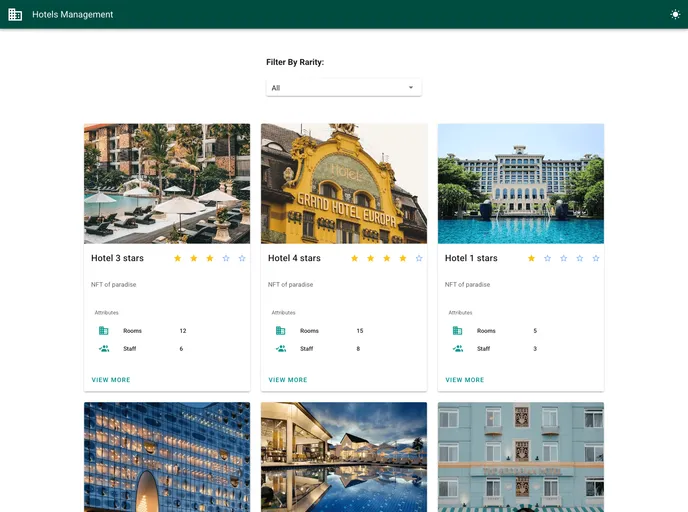Image resolution: width=688 pixels, height=512 pixels.
Task: Click the Staff icon on Hotel 3 stars card
Action: tap(104, 349)
